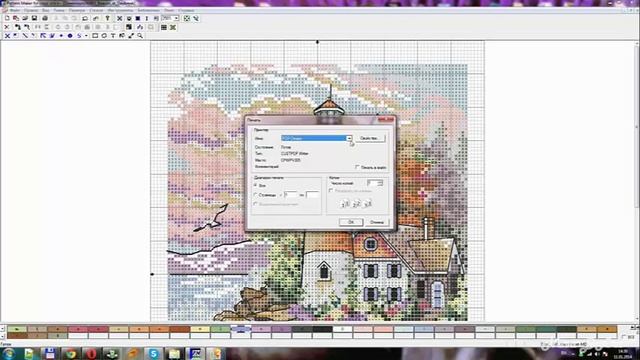Select the diagonal backstitch line tool

[25, 36]
